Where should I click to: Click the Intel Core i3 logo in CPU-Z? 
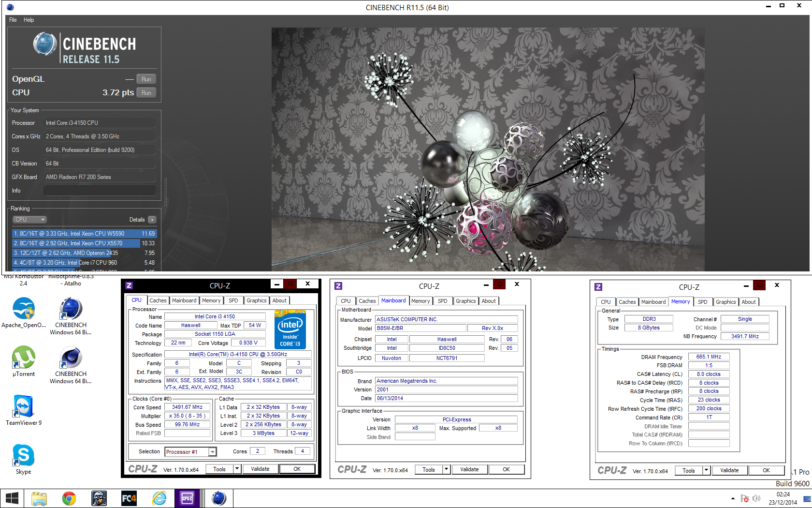[290, 330]
